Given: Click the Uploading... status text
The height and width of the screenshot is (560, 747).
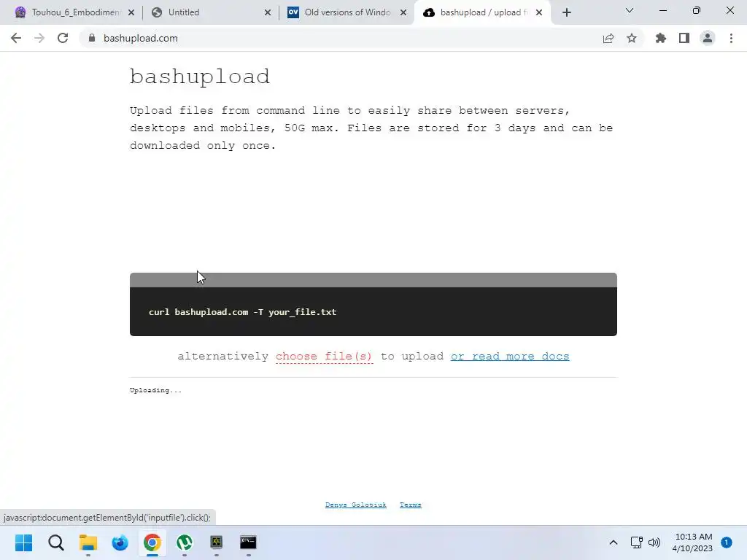Looking at the screenshot, I should [x=156, y=391].
